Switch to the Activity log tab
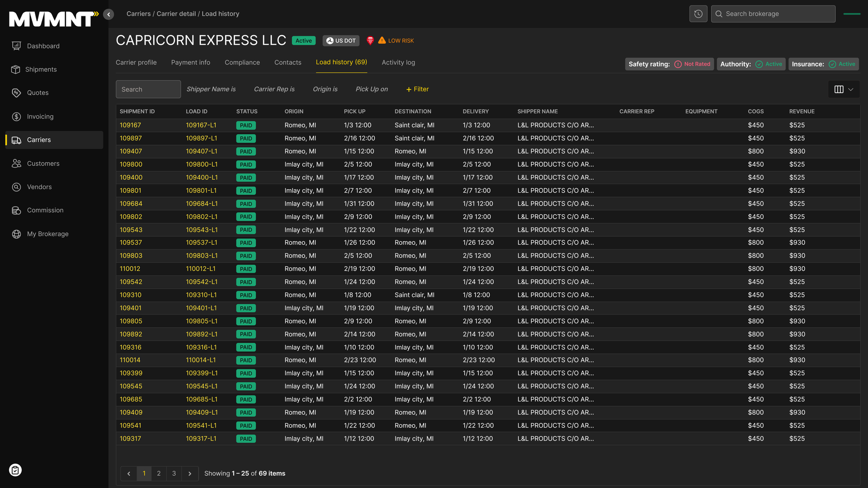Viewport: 868px width, 488px height. (398, 62)
